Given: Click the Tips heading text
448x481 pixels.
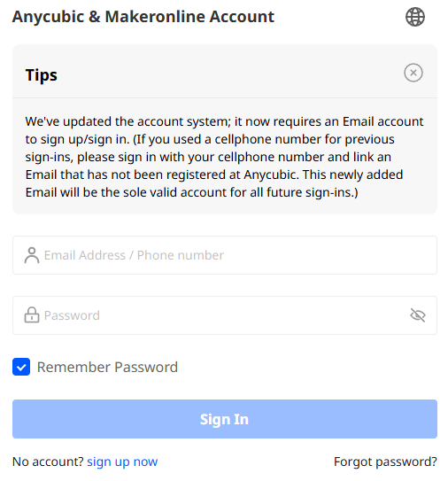Looking at the screenshot, I should click(x=42, y=75).
